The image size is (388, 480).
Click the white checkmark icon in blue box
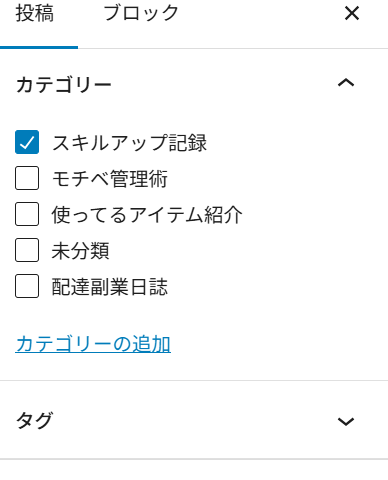[x=27, y=143]
